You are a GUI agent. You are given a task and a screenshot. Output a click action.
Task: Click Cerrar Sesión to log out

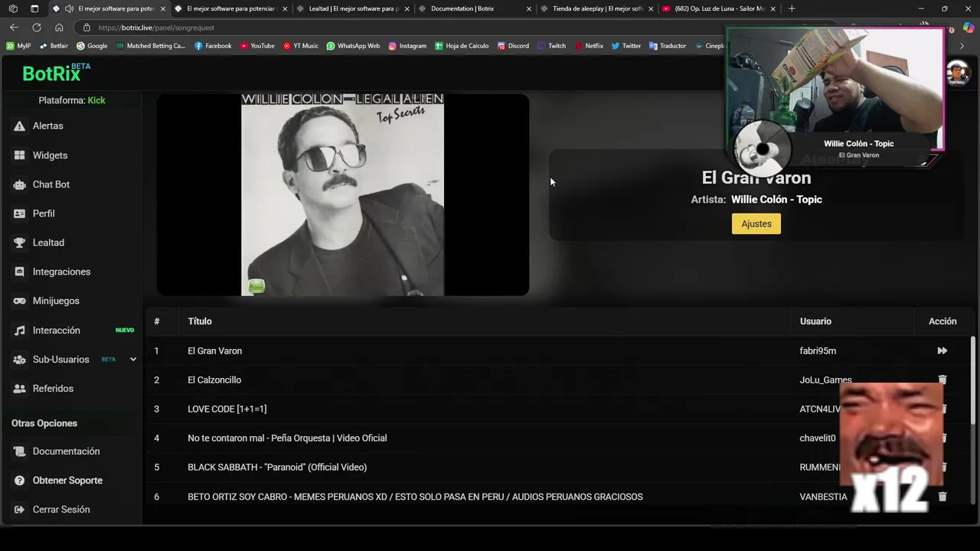60,510
